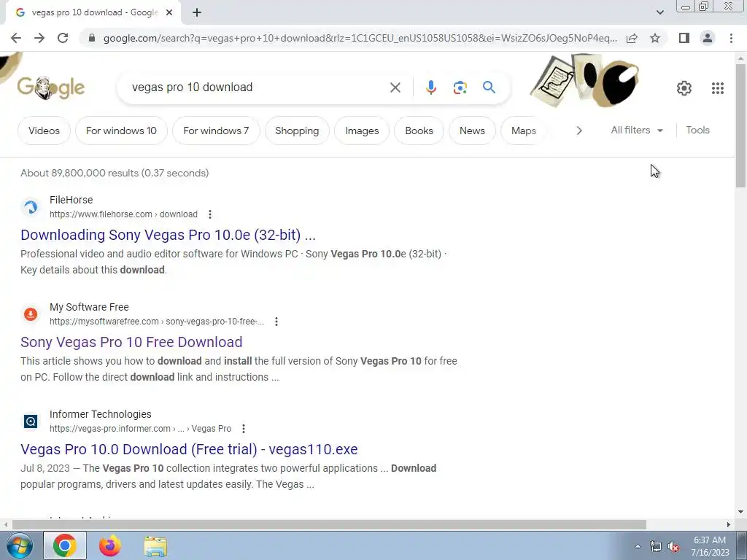
Task: Go back to the previous page
Action: 16,38
